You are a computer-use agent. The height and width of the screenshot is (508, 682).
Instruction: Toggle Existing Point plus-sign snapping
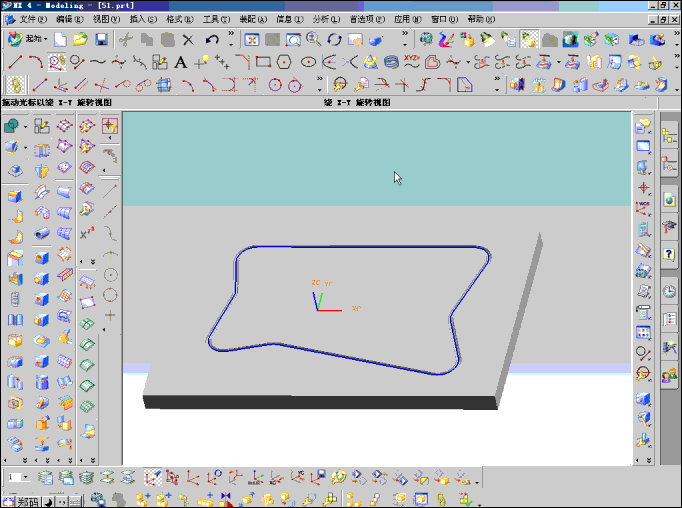coord(110,315)
